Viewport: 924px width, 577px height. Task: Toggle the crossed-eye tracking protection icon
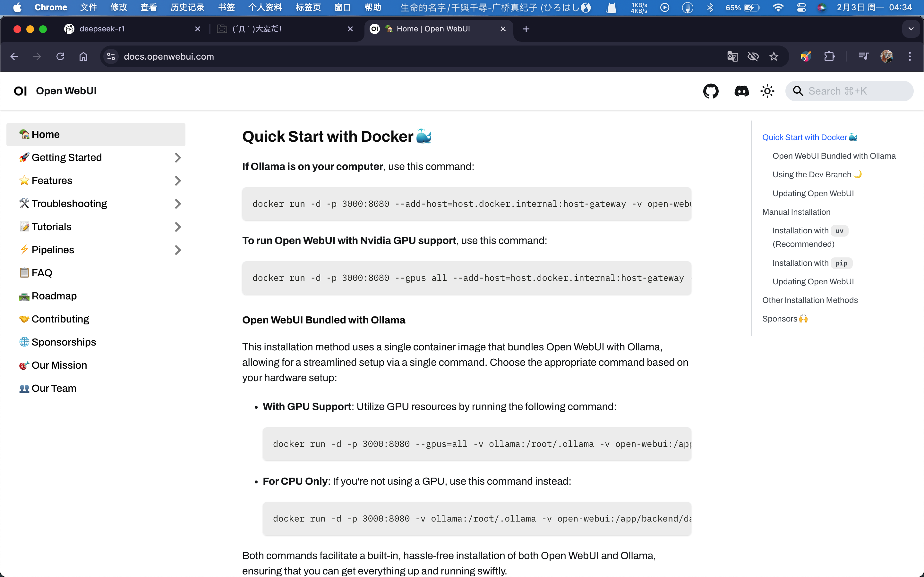click(x=753, y=56)
